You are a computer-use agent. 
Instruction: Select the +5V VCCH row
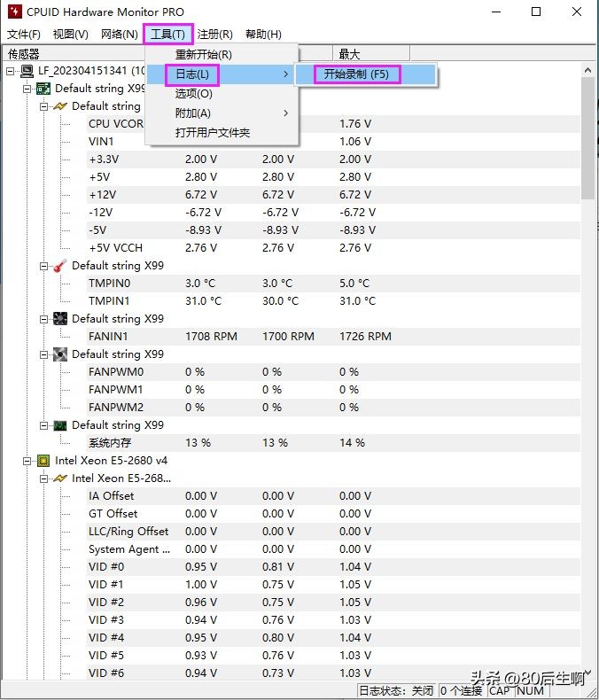(334, 248)
